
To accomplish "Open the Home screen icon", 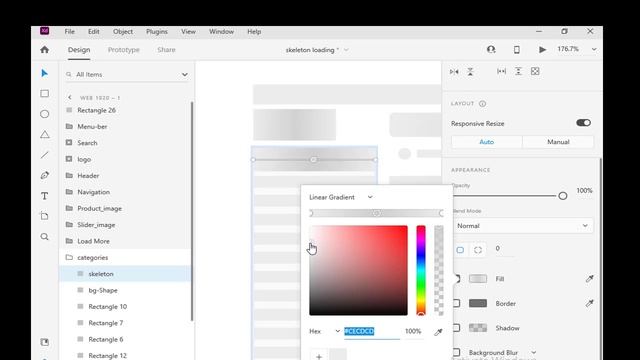I will (x=44, y=50).
